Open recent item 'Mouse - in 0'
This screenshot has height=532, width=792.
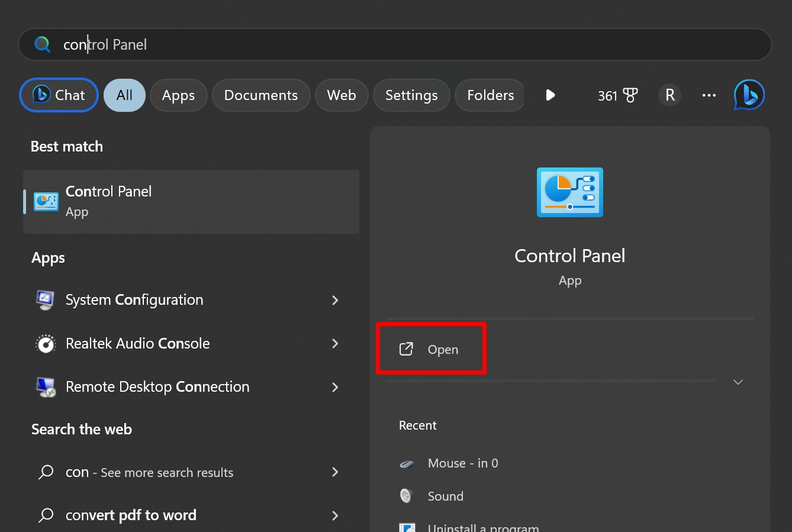click(x=463, y=463)
